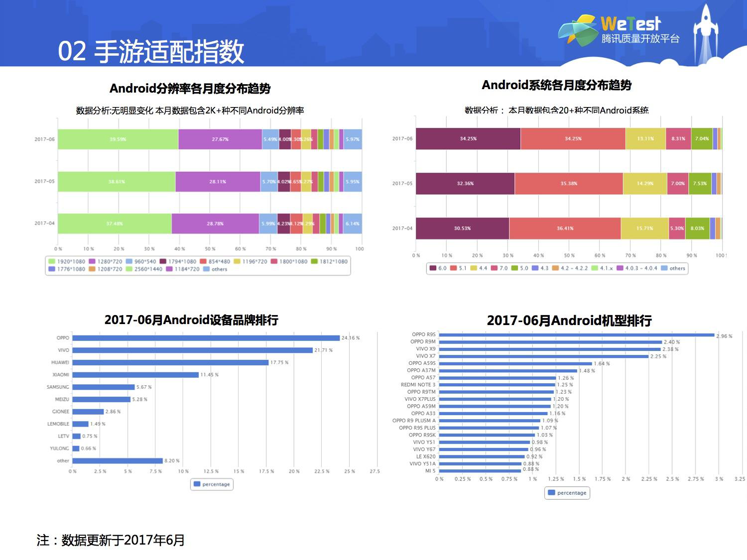Click the 4.4 legend entry in system chart
747x560 pixels.
[x=479, y=268]
